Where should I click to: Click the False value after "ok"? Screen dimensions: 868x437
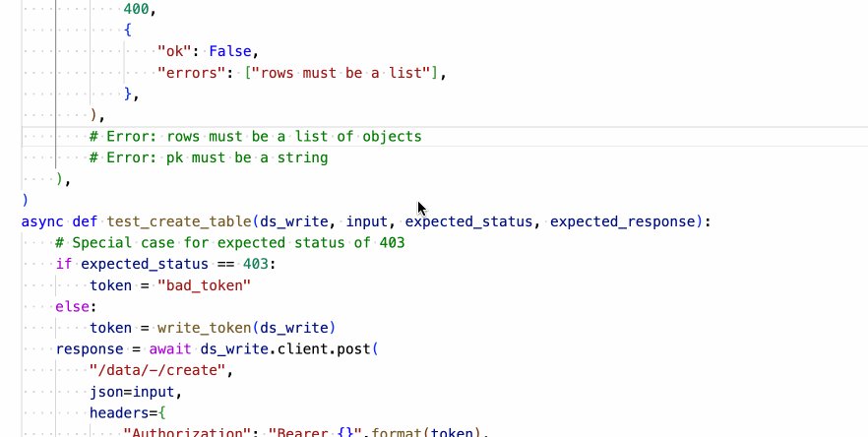coord(230,51)
